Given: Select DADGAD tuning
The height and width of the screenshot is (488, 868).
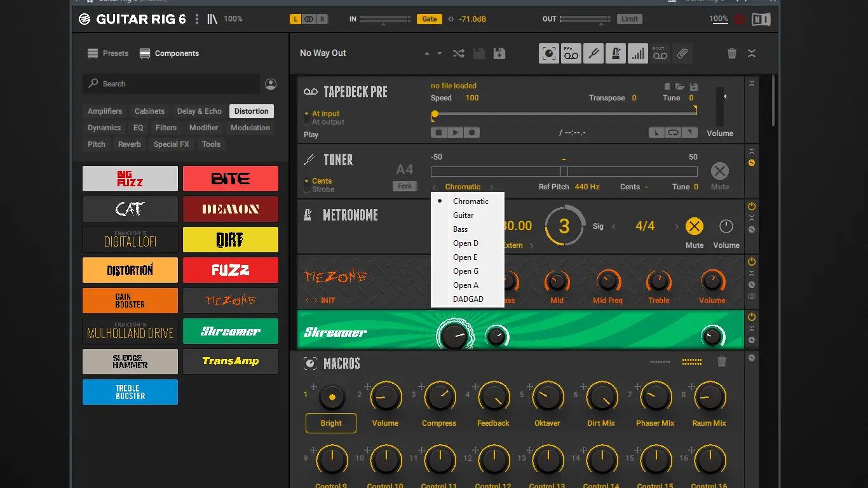Looking at the screenshot, I should pos(468,299).
